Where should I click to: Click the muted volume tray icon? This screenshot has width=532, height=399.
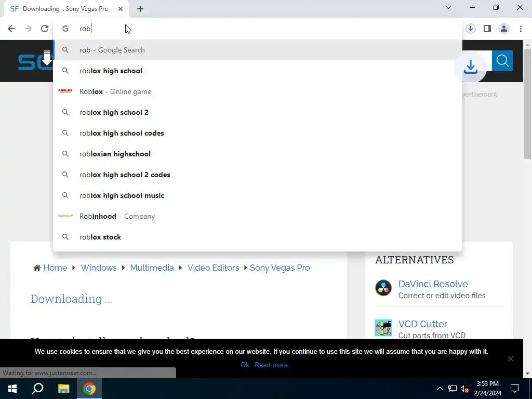pos(465,389)
